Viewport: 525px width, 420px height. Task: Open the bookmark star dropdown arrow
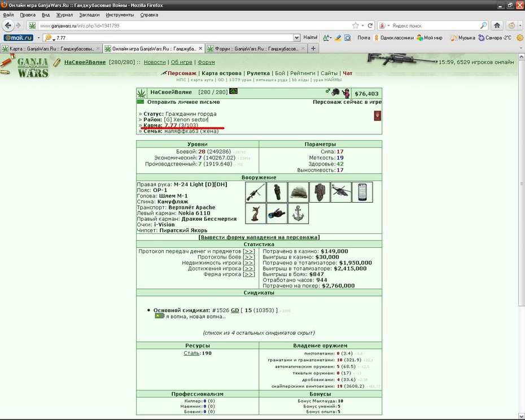tap(362, 25)
